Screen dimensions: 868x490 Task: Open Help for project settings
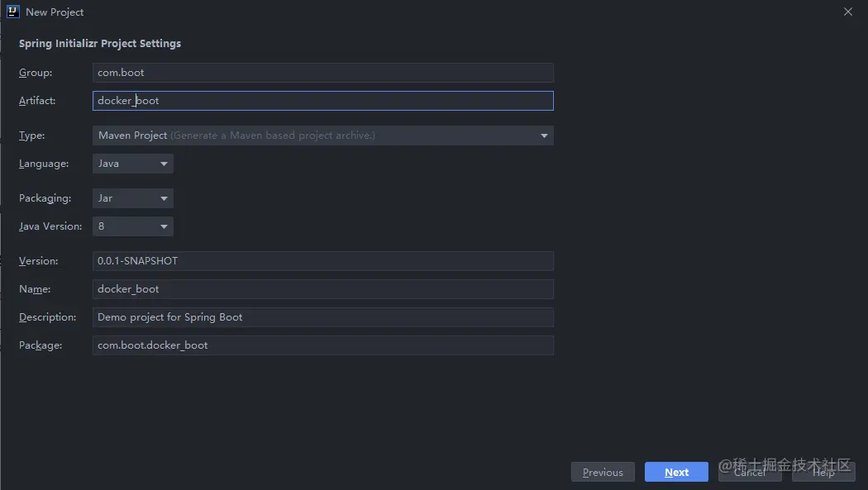823,473
